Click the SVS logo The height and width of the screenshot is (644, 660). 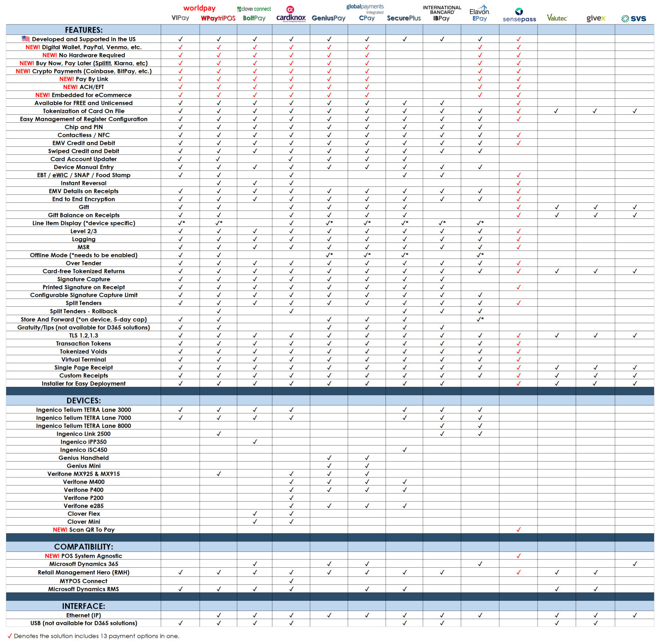634,19
